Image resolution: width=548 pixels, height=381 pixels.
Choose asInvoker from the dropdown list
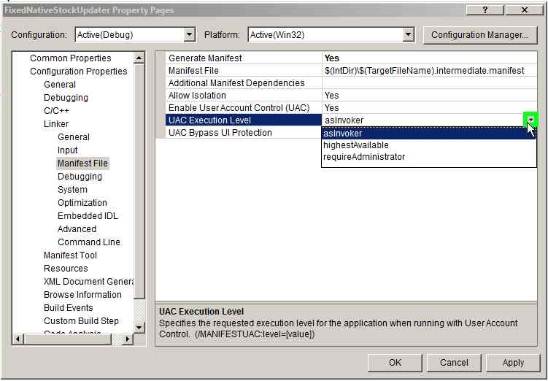tap(429, 133)
